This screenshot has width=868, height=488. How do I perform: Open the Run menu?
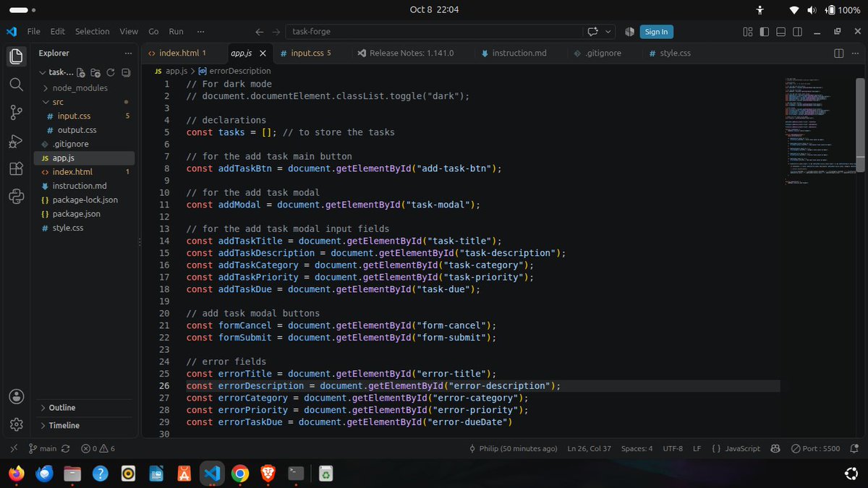tap(176, 32)
